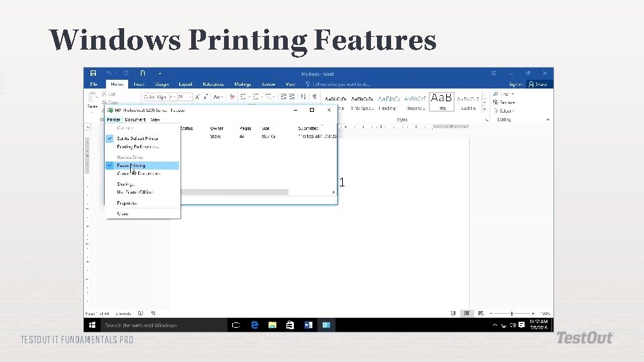The height and width of the screenshot is (362, 644).
Task: Open the Bullets list dropdown
Action: (250, 97)
